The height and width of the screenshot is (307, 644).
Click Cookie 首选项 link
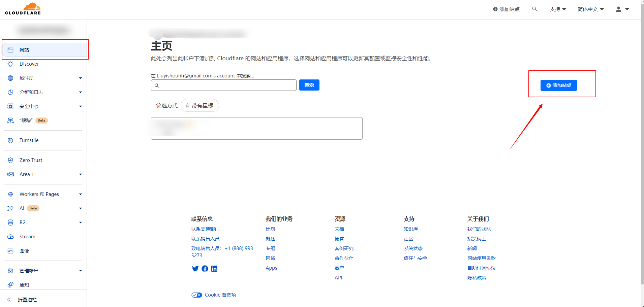[220, 295]
